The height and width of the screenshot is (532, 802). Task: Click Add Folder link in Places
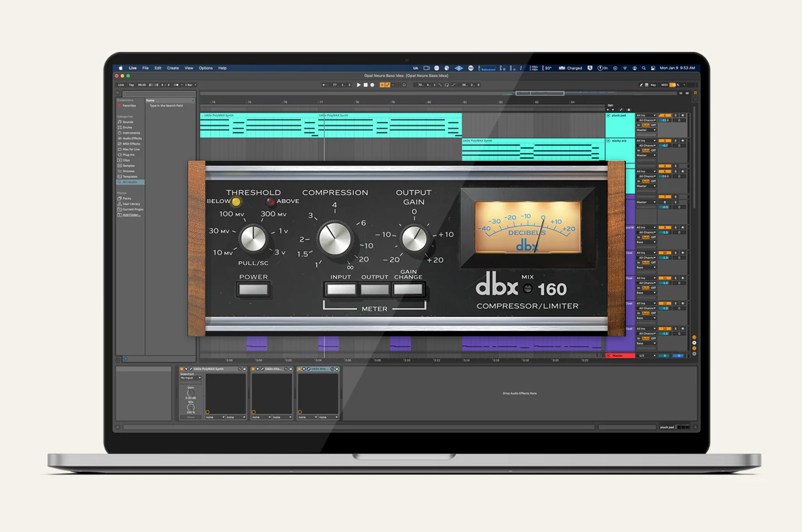tap(131, 215)
